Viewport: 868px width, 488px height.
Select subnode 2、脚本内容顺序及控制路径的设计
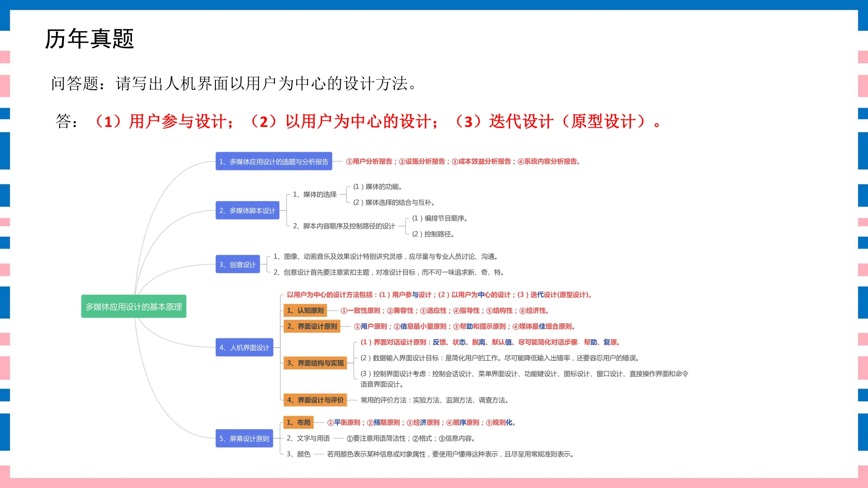click(344, 226)
